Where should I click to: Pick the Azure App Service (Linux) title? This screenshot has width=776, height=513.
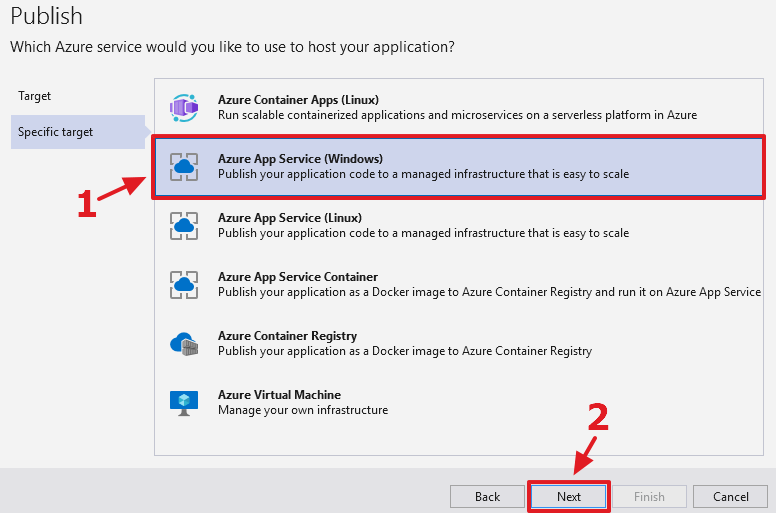coord(289,218)
